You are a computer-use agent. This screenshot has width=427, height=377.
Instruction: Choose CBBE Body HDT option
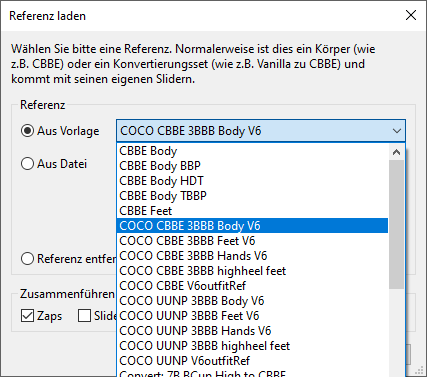(252, 181)
